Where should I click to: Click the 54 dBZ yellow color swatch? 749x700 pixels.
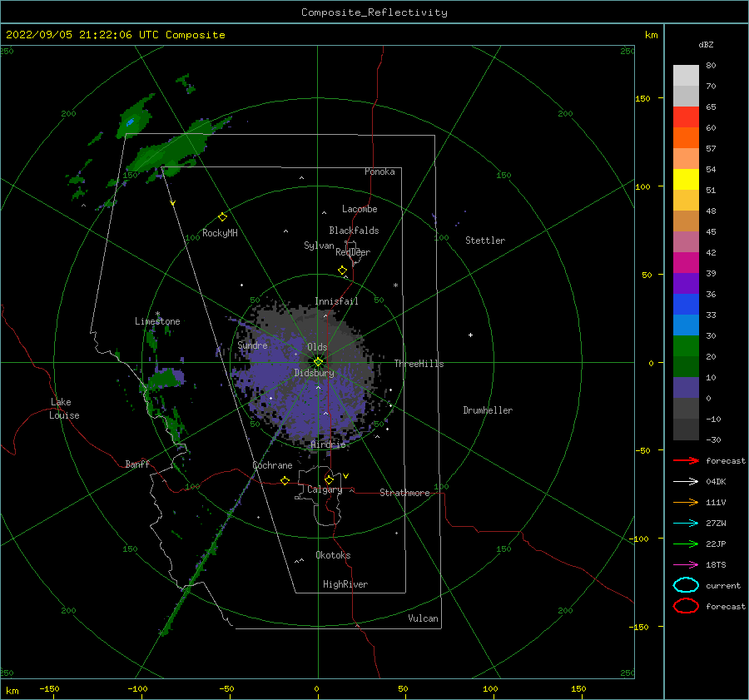pos(686,179)
